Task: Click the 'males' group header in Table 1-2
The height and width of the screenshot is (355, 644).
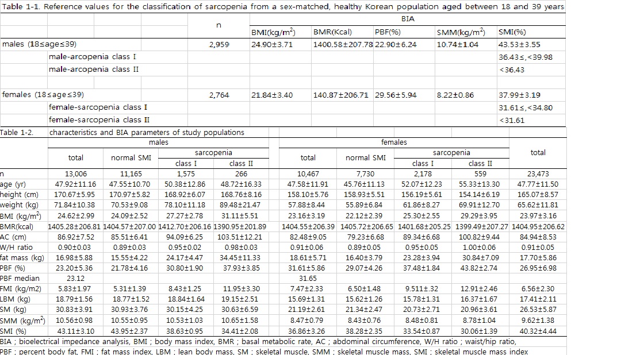Action: click(x=159, y=142)
